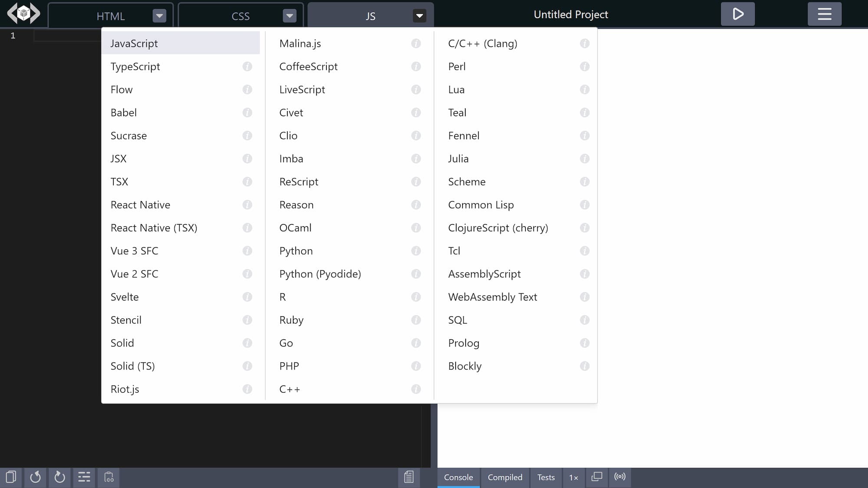Copy the editor code using the copy icon
Image resolution: width=868 pixels, height=488 pixels.
[x=10, y=477]
